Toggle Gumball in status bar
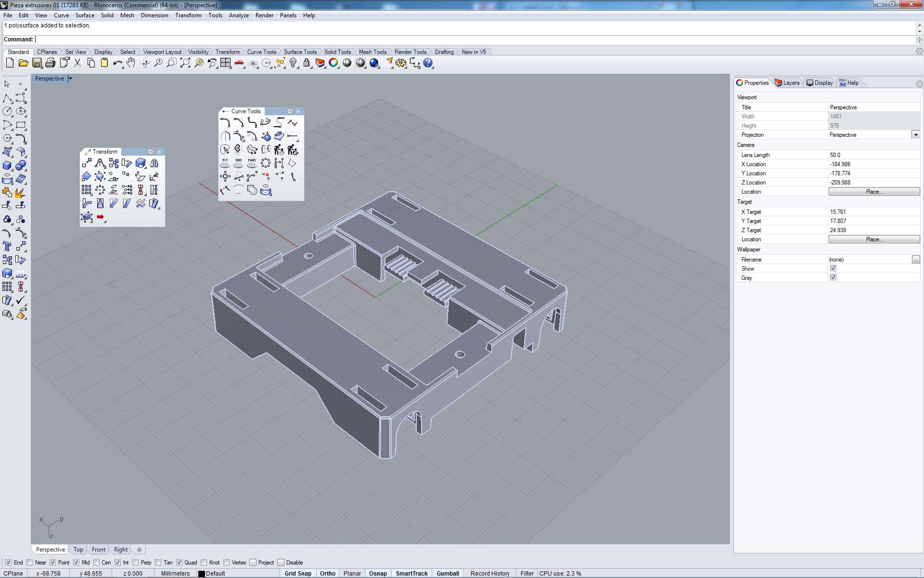 coord(448,574)
